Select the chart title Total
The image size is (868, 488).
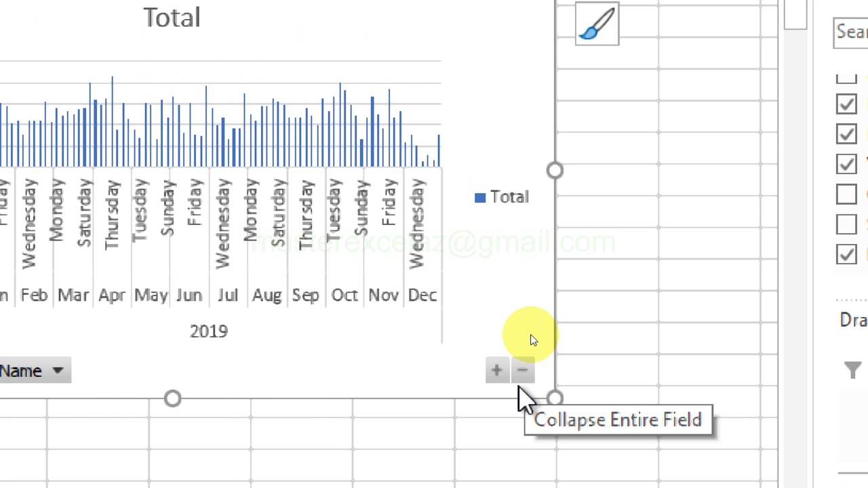(172, 18)
